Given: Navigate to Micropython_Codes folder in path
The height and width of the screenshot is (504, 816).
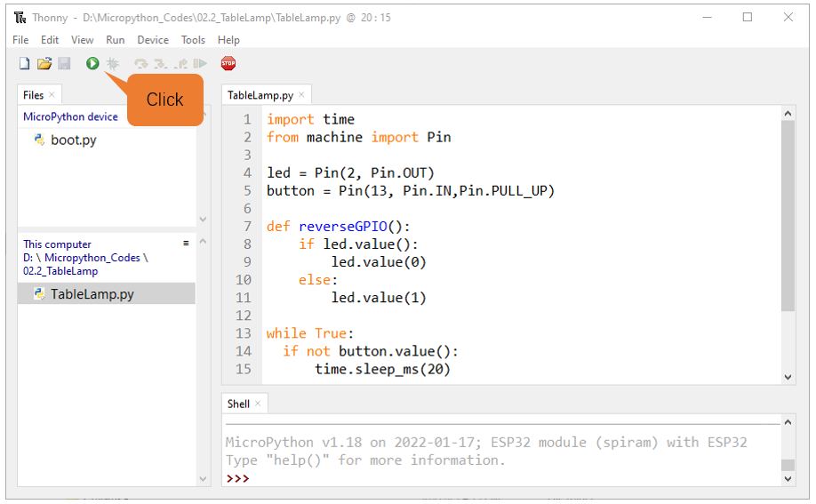Looking at the screenshot, I should pos(92,258).
